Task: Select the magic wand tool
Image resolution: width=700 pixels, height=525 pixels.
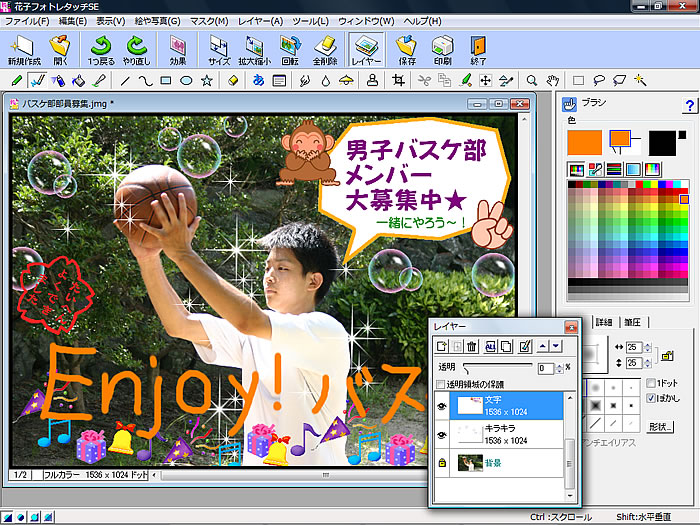Action: tap(640, 81)
